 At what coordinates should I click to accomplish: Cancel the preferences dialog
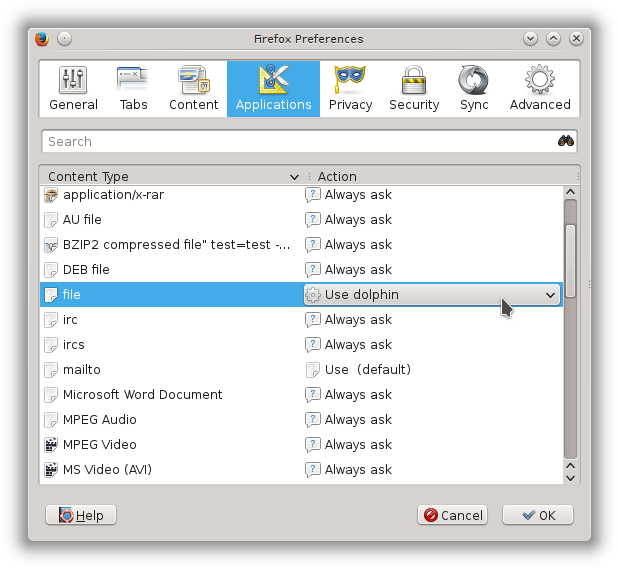452,515
